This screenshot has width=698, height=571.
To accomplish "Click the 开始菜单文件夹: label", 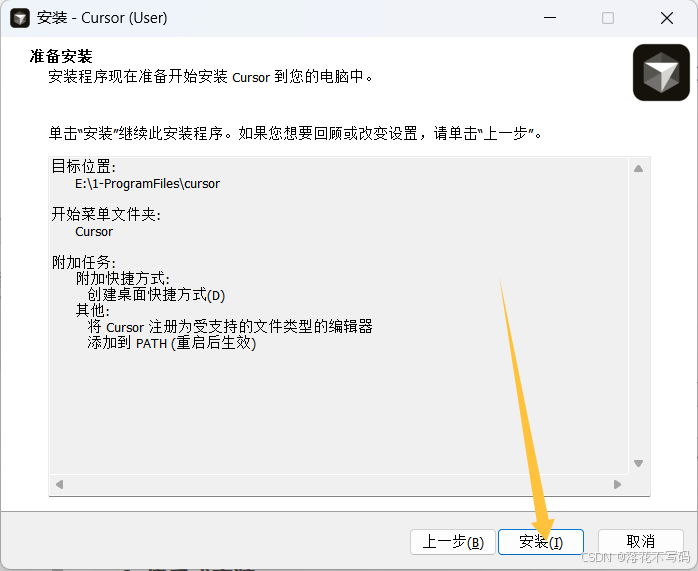I will 106,215.
